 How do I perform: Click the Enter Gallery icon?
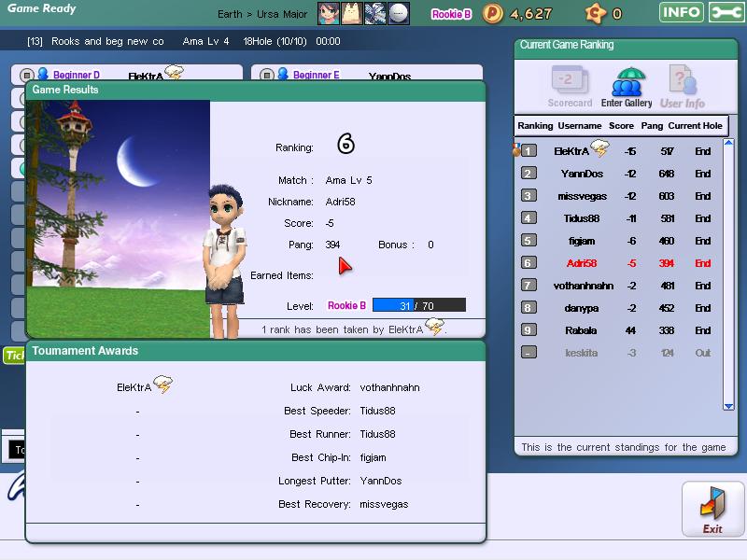pyautogui.click(x=627, y=88)
